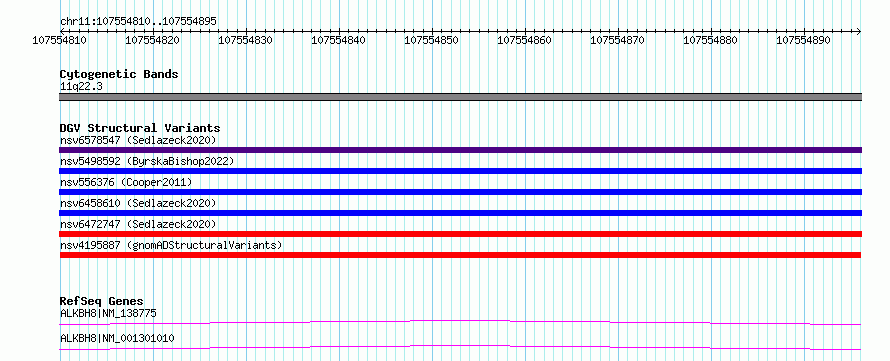This screenshot has height=361, width=890.
Task: Click the red nsv4195887 variant bar
Action: pos(460,255)
